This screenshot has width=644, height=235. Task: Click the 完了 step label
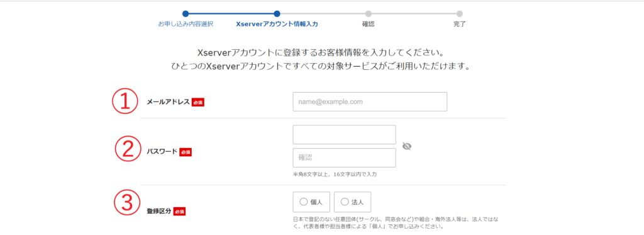pyautogui.click(x=460, y=24)
